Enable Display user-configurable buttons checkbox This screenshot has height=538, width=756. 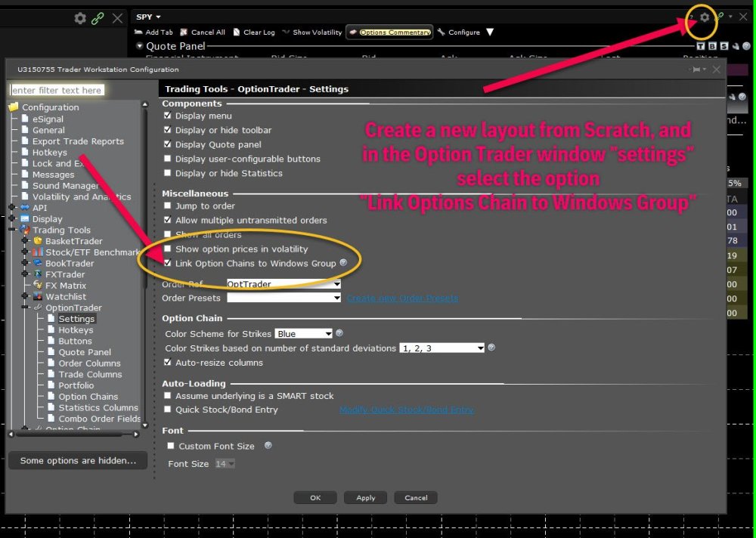tap(168, 159)
